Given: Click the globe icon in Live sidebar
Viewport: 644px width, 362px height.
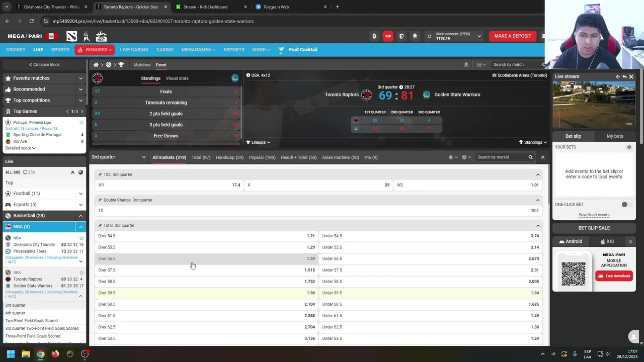Looking at the screenshot, I should (80, 172).
